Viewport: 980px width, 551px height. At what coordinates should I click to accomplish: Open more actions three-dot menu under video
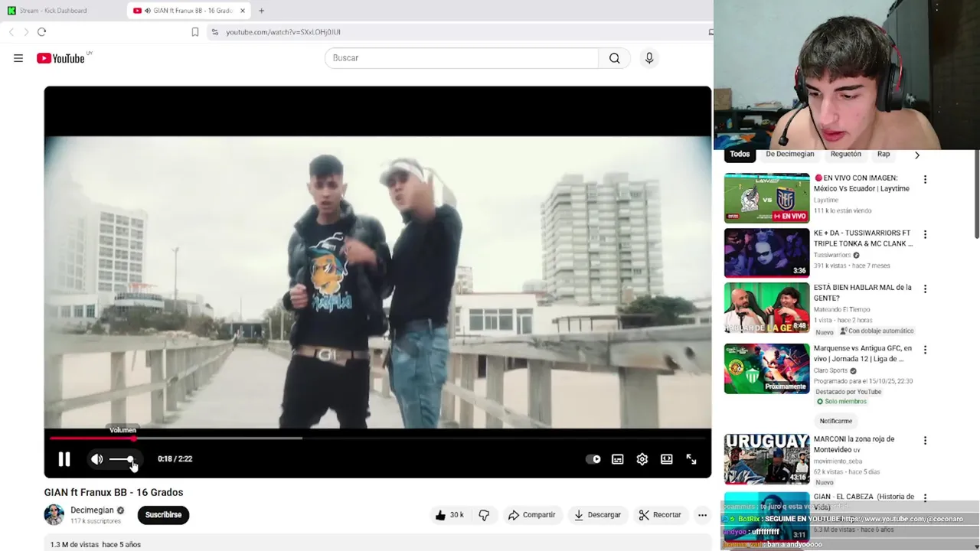(x=702, y=515)
